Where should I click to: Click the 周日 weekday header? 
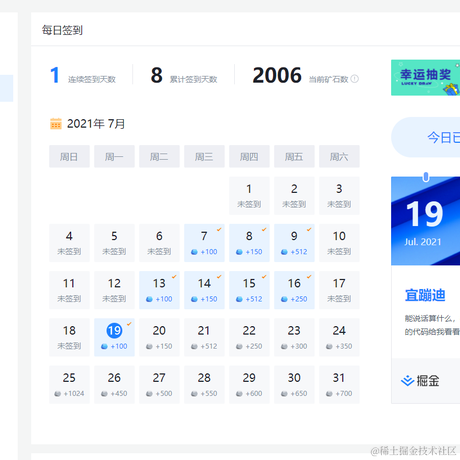point(69,156)
